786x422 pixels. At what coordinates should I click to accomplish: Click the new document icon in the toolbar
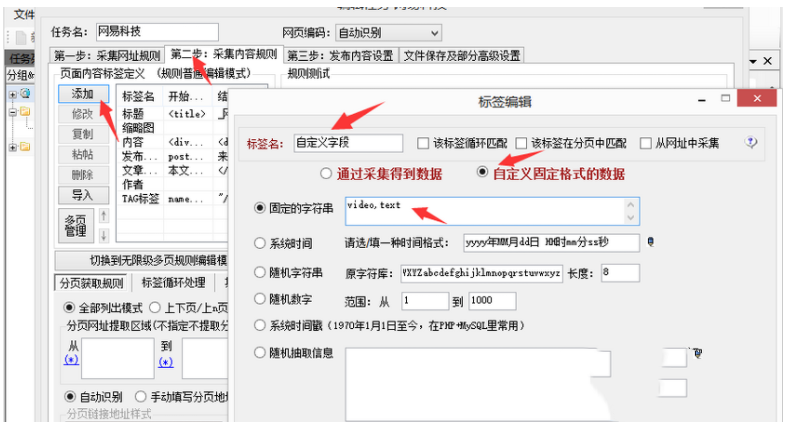click(x=22, y=37)
